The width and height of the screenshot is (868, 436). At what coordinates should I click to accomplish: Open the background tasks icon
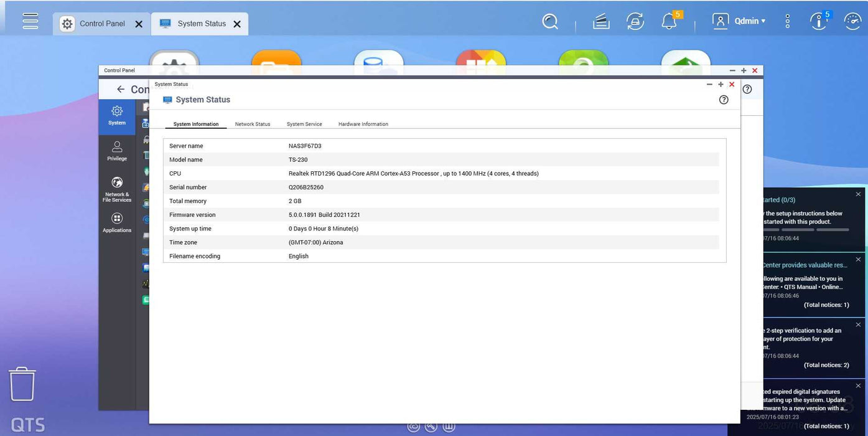coord(601,22)
